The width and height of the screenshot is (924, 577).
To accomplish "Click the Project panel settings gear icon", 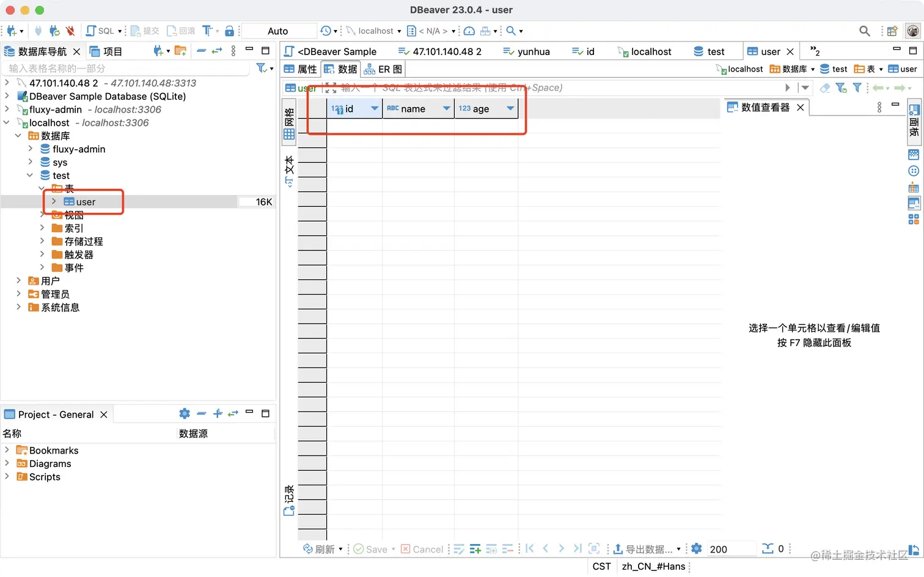I will point(185,414).
